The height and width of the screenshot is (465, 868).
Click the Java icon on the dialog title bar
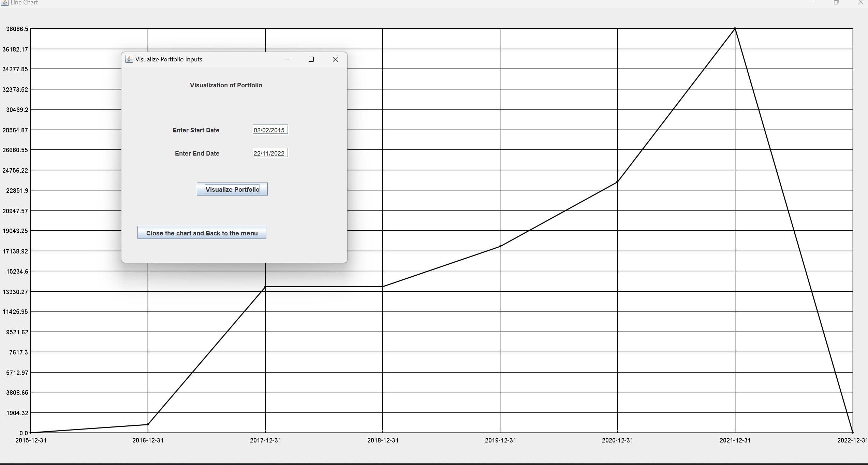click(x=129, y=59)
